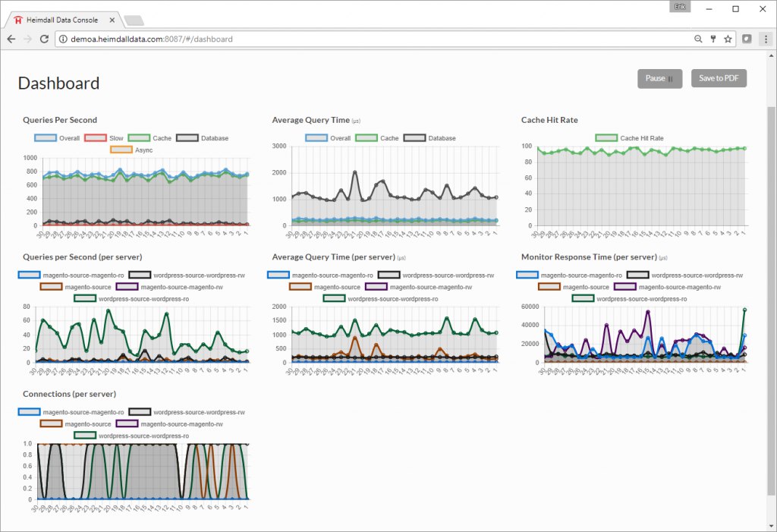Bookmark page using the star icon

pos(728,39)
